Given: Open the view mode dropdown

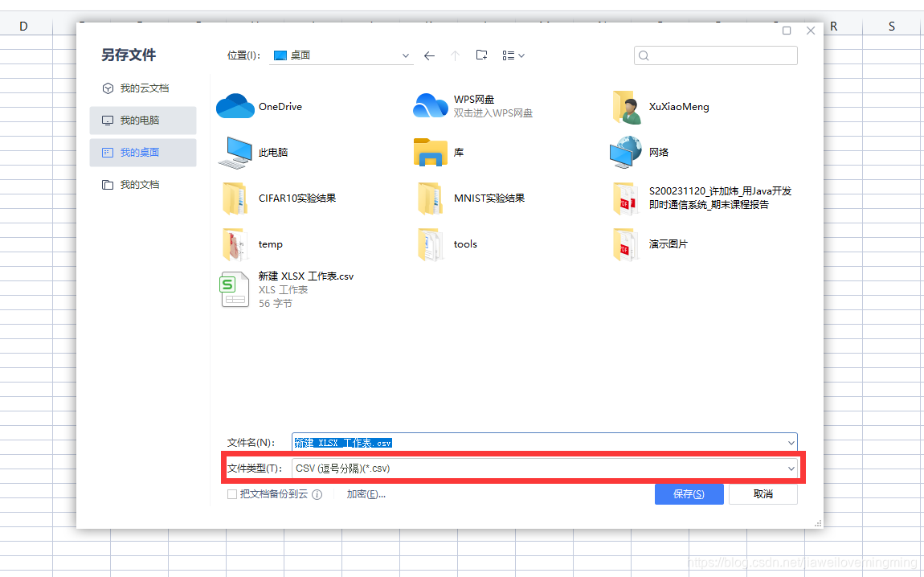Looking at the screenshot, I should coord(513,55).
